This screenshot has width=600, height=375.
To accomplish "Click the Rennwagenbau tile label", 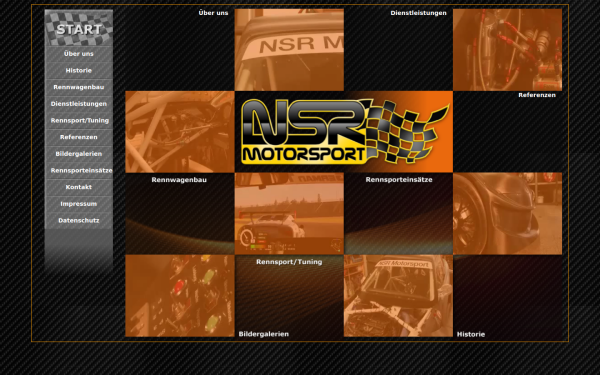I will 179,179.
